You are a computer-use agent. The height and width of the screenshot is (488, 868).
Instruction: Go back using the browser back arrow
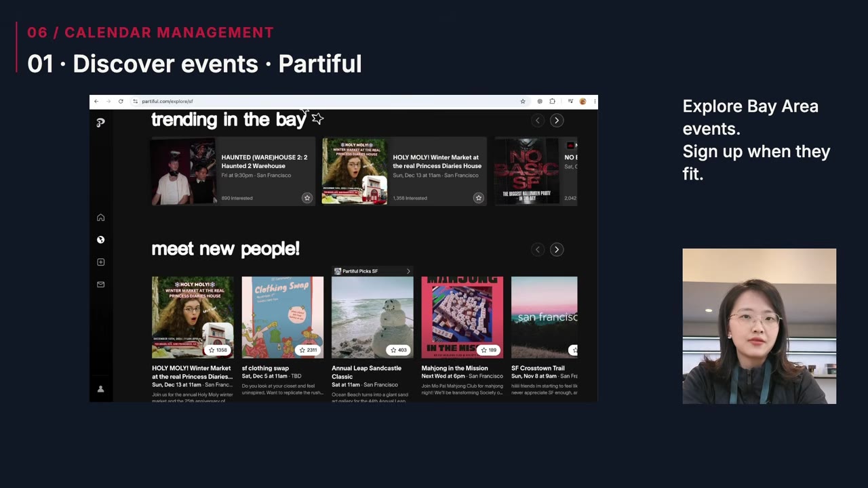coord(96,102)
